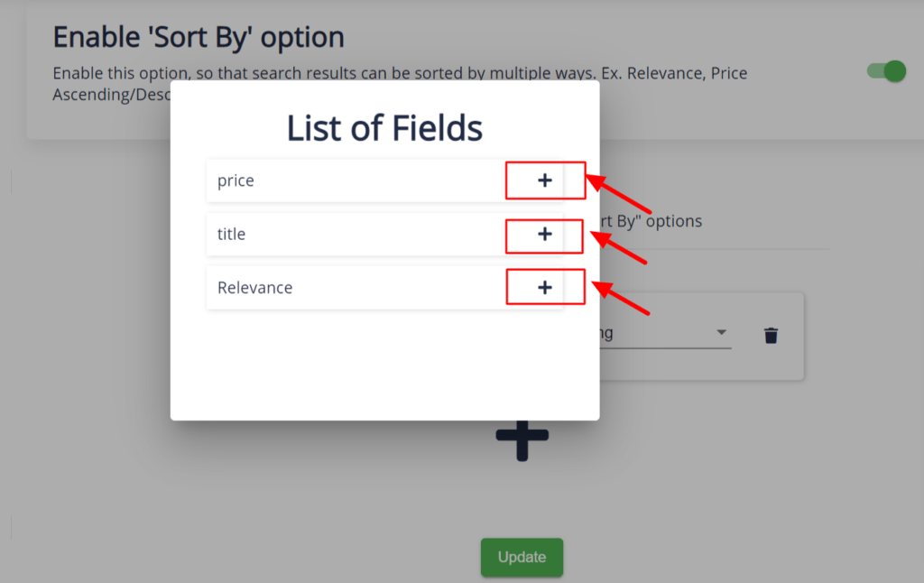Add the "Relevance" field using its plus icon
This screenshot has width=924, height=583.
tap(545, 287)
